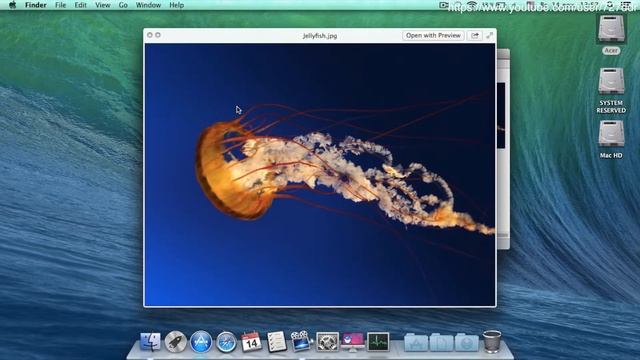Click the Share icon in Quick Look
The image size is (640, 360).
tap(475, 36)
